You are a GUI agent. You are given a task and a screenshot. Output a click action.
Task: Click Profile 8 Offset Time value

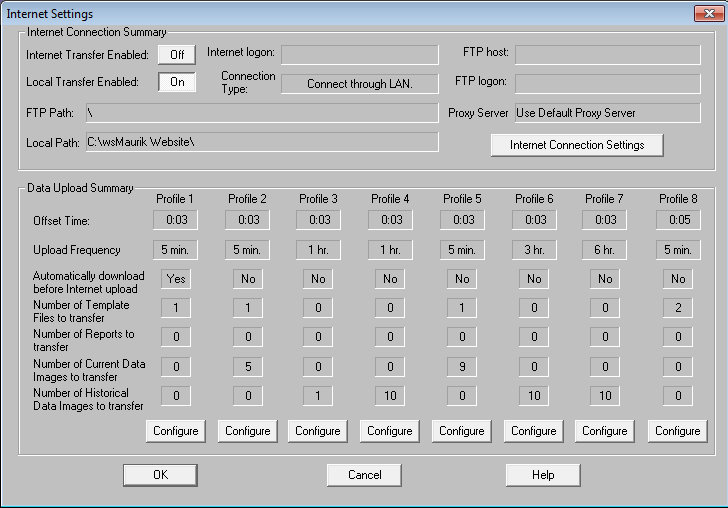click(x=677, y=220)
